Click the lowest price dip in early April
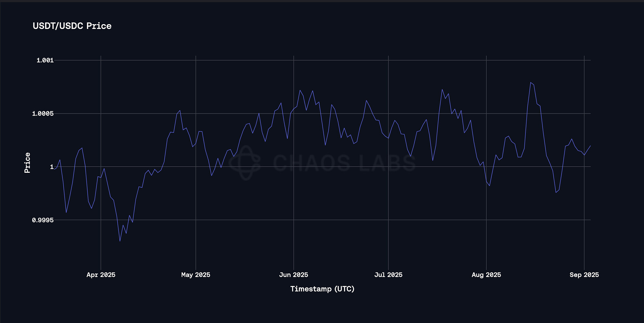 pyautogui.click(x=120, y=241)
